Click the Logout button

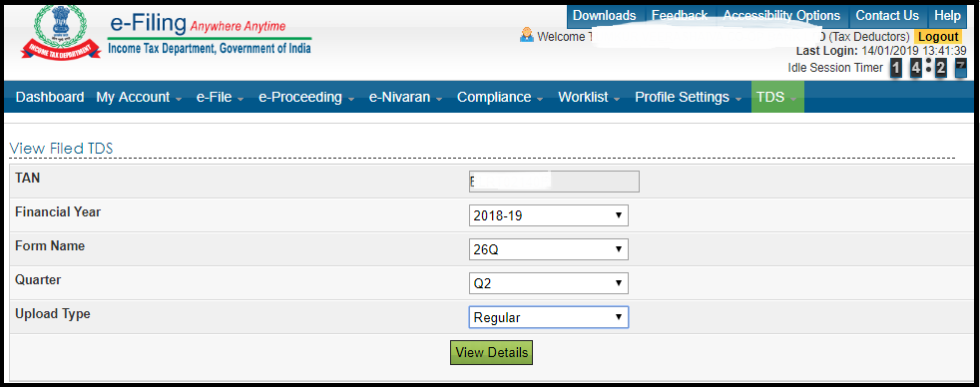click(938, 36)
